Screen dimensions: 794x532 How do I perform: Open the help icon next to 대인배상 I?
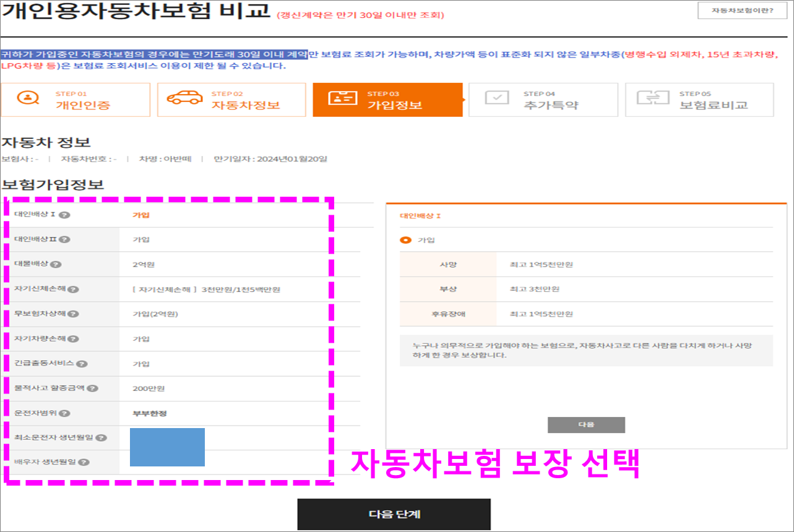(x=63, y=214)
